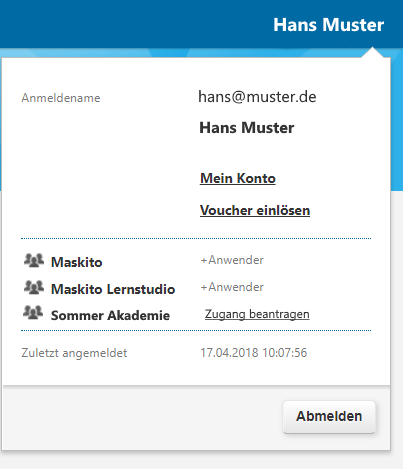Open the Mein Konto link

238,178
